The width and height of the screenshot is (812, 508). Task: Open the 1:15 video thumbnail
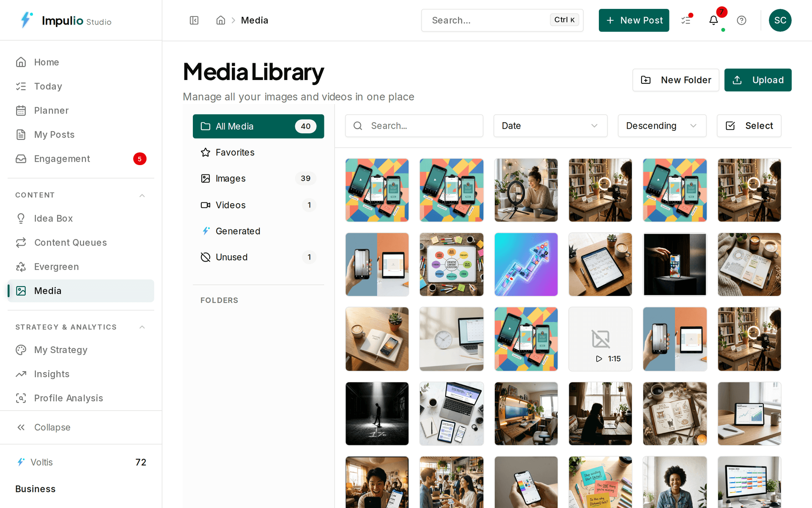[600, 339]
